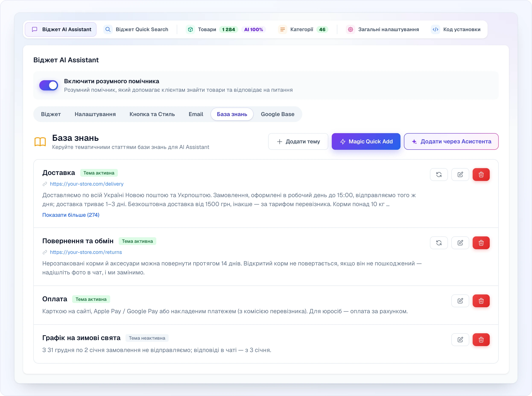Click the chat bubble icon of Віджет AI Assistant
This screenshot has height=396, width=532.
pos(35,29)
